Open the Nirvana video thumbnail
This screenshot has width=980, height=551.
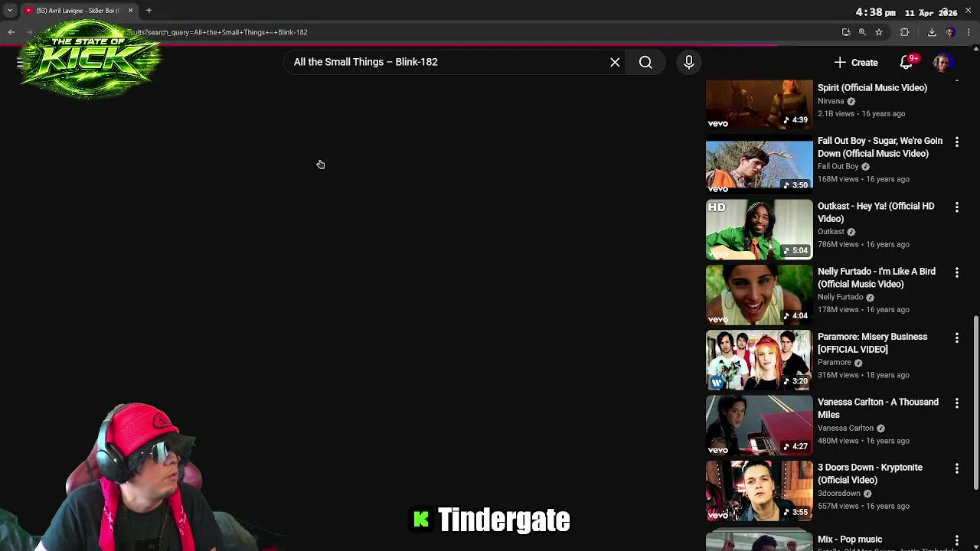pos(759,104)
